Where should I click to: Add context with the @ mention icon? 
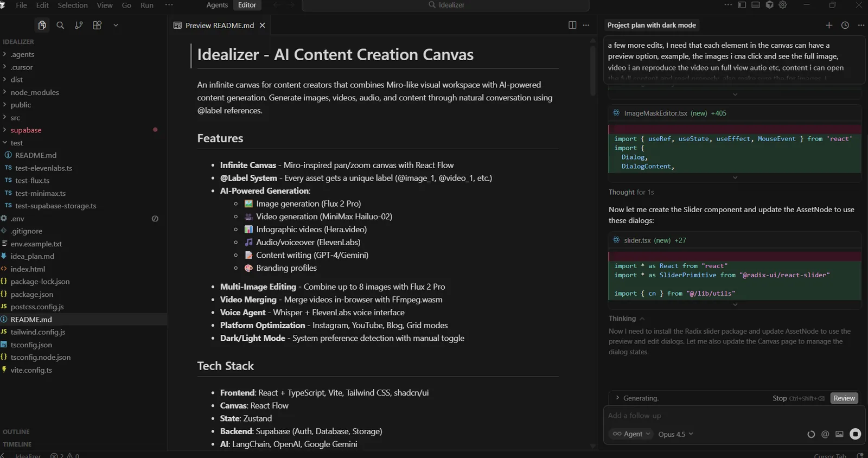(x=825, y=434)
